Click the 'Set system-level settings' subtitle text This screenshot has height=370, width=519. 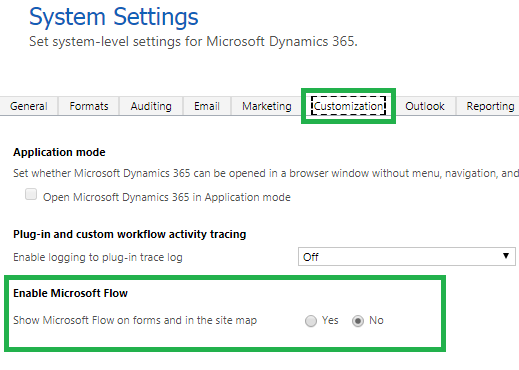pos(193,42)
